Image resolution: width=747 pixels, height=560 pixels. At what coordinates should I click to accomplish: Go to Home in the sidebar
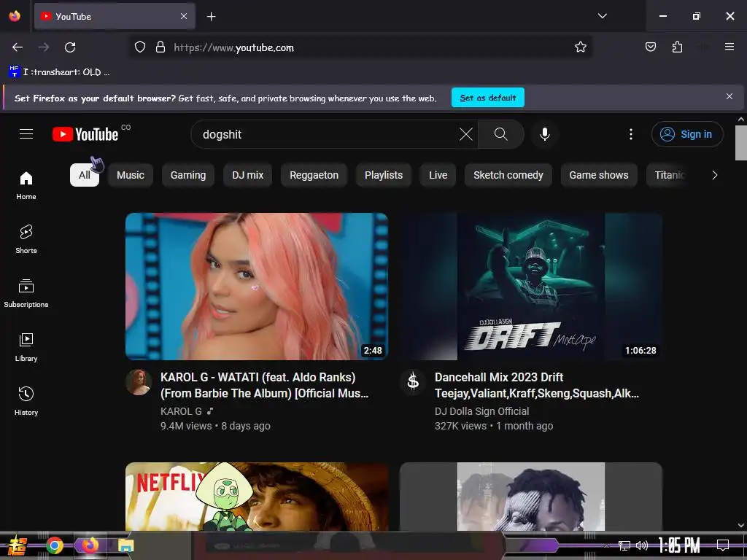pyautogui.click(x=26, y=186)
